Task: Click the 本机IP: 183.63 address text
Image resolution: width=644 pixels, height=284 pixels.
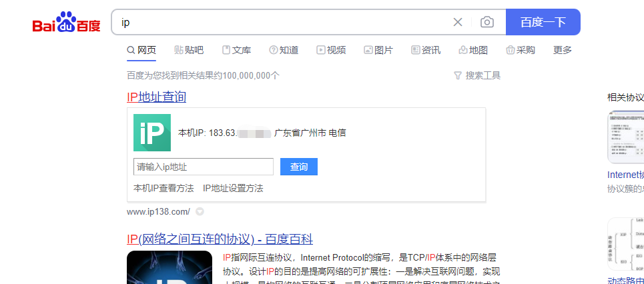Action: coord(208,133)
